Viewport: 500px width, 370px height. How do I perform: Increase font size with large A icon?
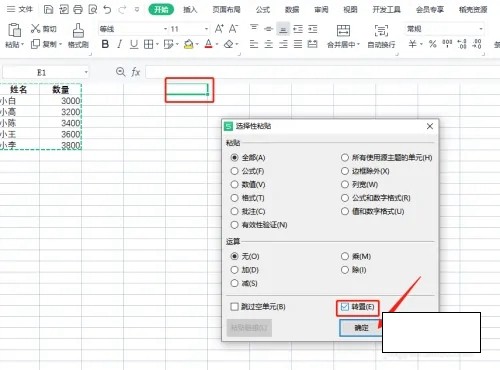219,29
